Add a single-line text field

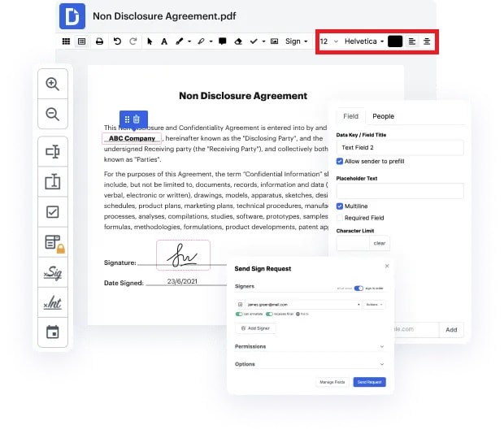52,152
